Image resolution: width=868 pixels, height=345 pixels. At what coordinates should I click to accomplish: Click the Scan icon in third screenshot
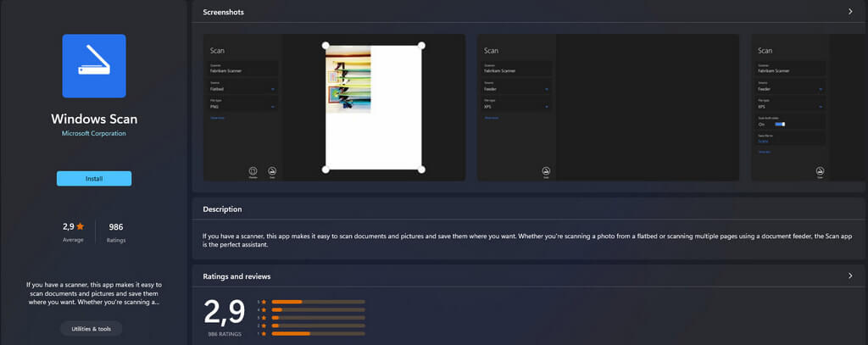click(820, 171)
